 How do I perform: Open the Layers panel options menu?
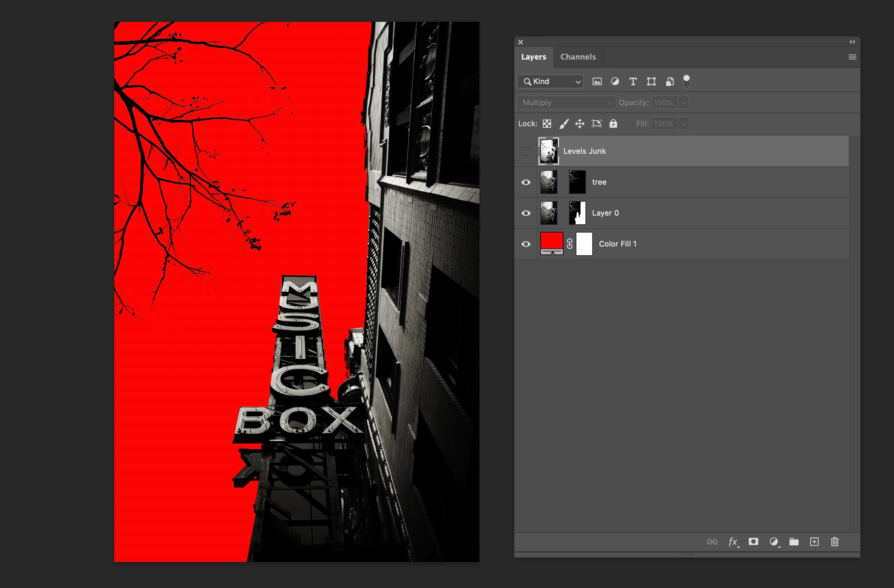click(852, 57)
